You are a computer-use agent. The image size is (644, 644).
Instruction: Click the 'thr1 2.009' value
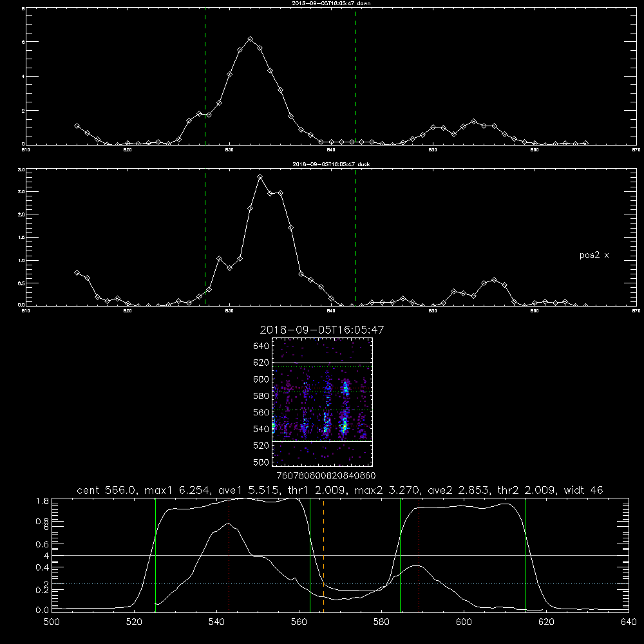coord(319,490)
